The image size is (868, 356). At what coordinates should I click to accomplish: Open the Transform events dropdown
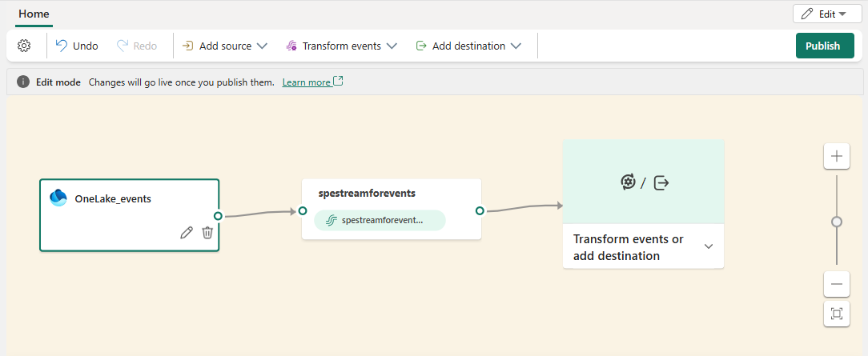[341, 46]
